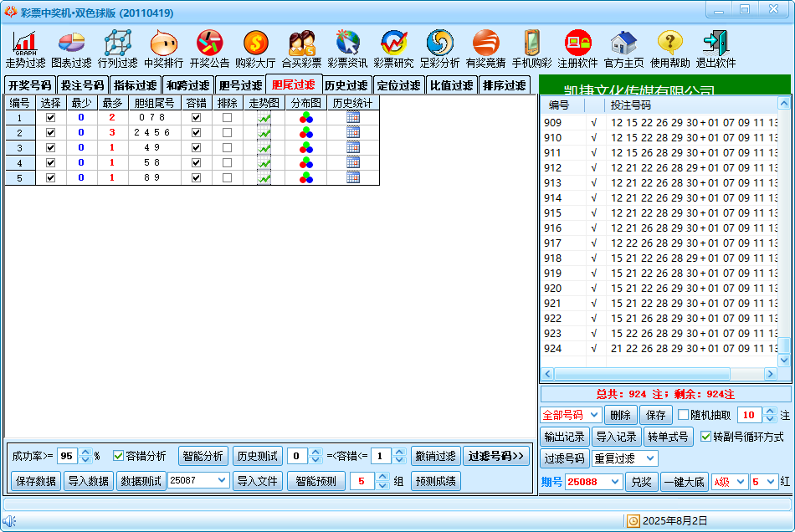Viewport: 795px width, 532px height.
Task: Enable 随机抽取 checkbox
Action: coord(684,415)
